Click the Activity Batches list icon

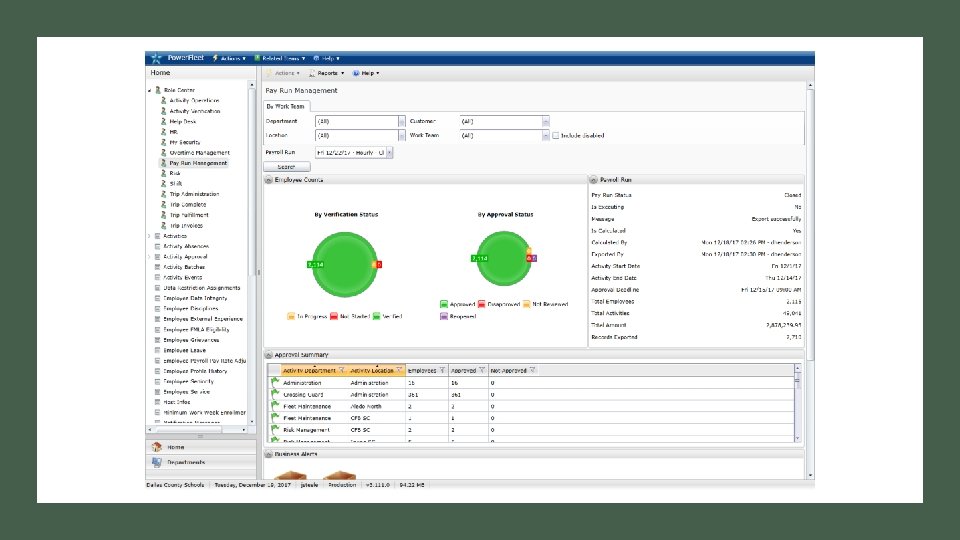click(x=157, y=267)
